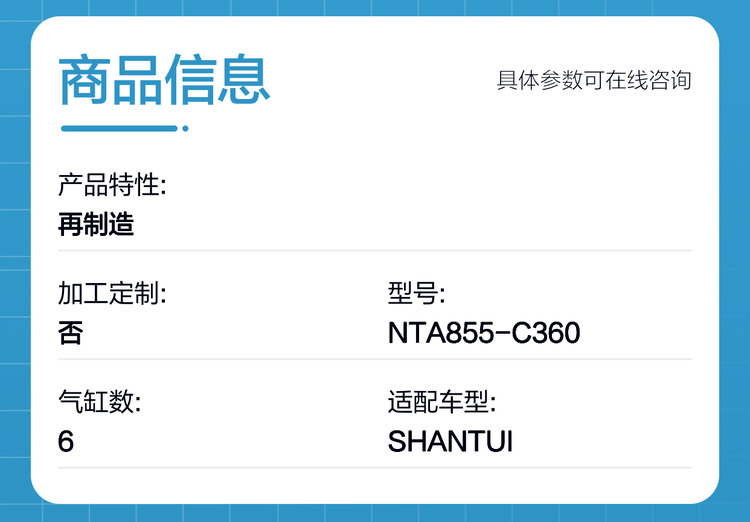Click the divider line below value 6
Screen dimensions: 750x522
(210, 467)
